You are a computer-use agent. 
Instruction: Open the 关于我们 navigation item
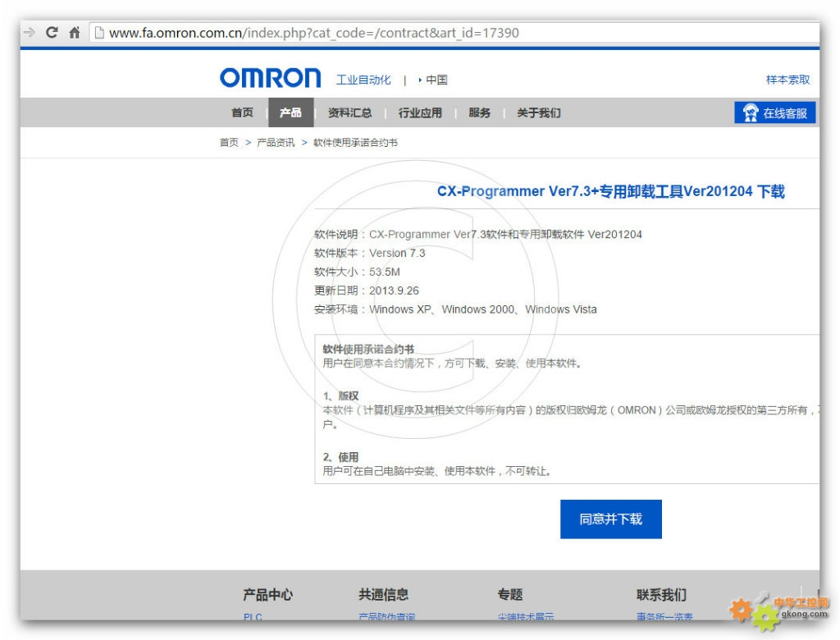(539, 112)
